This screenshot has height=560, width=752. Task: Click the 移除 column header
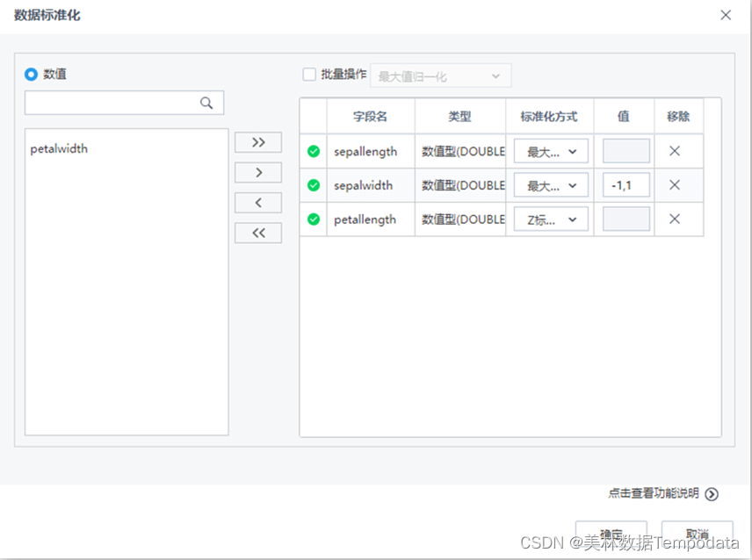(678, 117)
